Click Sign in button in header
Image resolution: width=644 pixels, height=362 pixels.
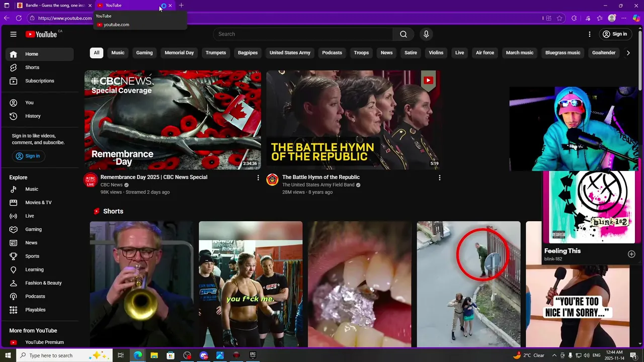click(614, 34)
